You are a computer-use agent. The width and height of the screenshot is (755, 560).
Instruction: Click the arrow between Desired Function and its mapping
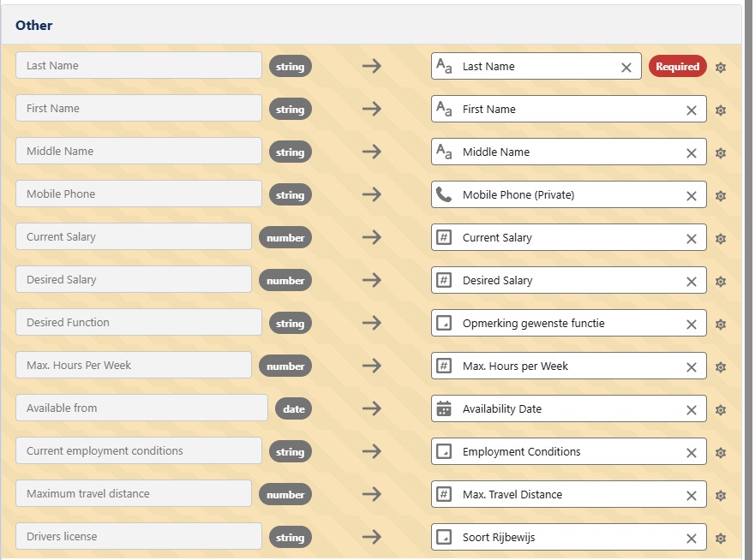point(372,323)
